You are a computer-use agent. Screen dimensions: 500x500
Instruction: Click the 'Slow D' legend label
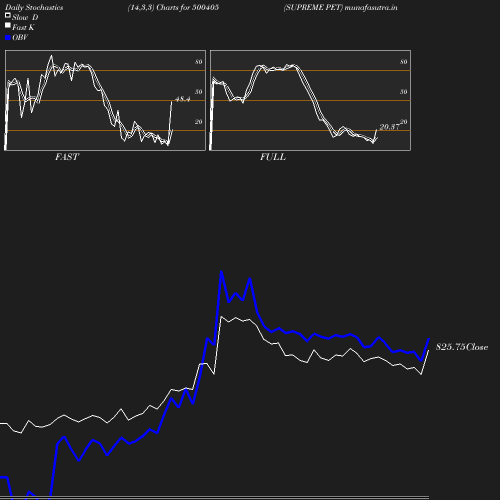(25, 17)
